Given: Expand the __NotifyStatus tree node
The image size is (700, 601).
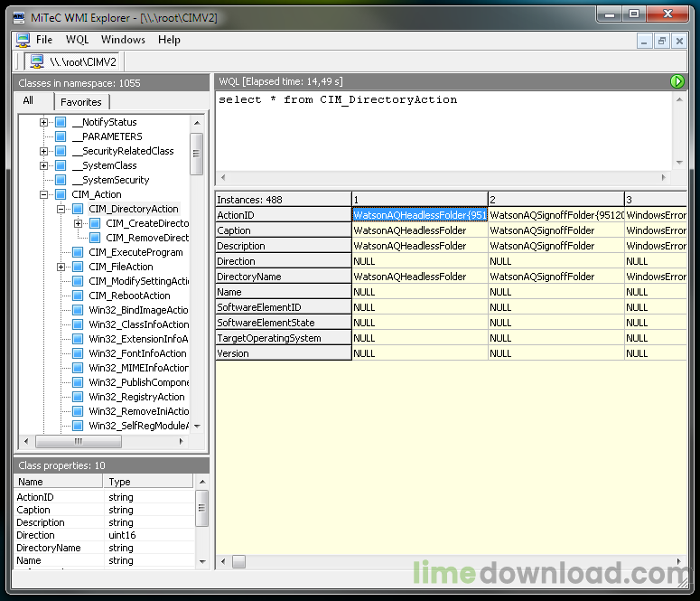Looking at the screenshot, I should tap(43, 122).
